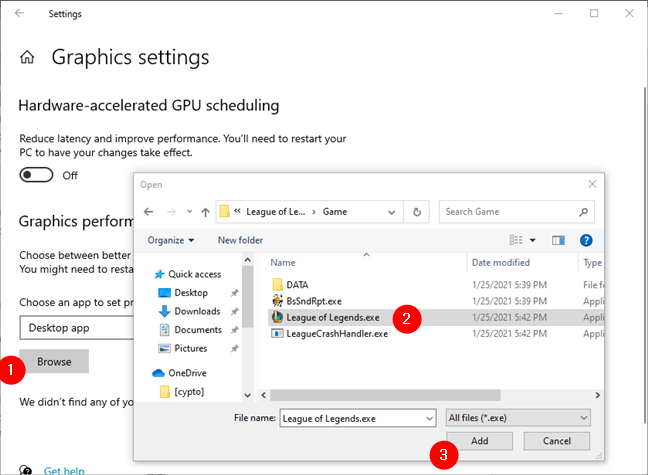The image size is (648, 475).
Task: Open the Organize menu
Action: click(x=171, y=240)
